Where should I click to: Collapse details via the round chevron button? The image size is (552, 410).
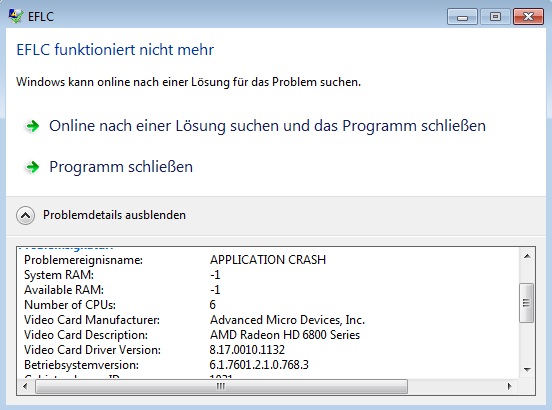[x=25, y=215]
